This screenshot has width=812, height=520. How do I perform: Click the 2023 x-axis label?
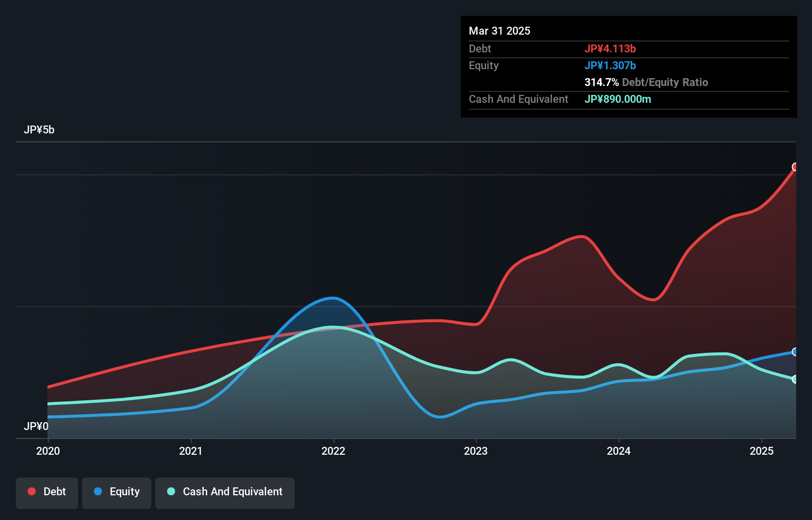coord(476,451)
